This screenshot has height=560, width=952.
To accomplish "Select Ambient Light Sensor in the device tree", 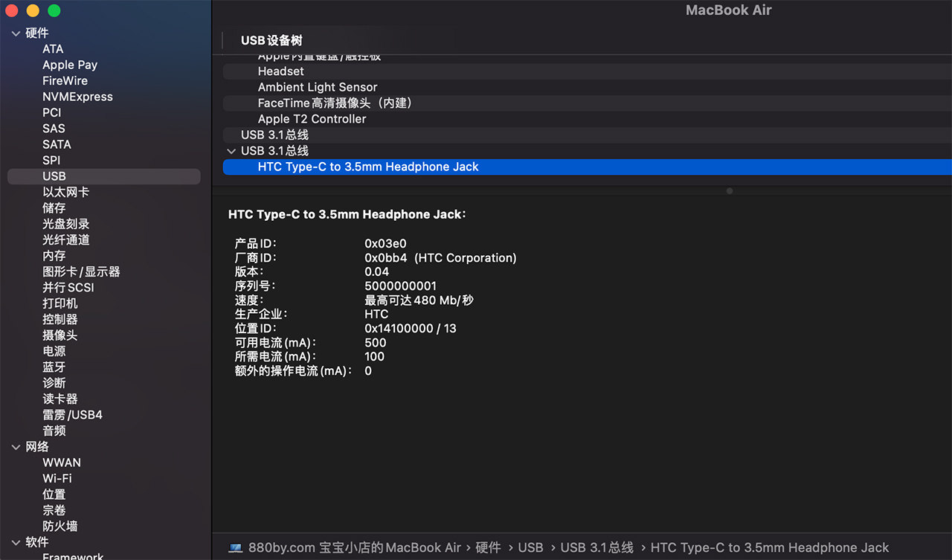I will (x=318, y=88).
